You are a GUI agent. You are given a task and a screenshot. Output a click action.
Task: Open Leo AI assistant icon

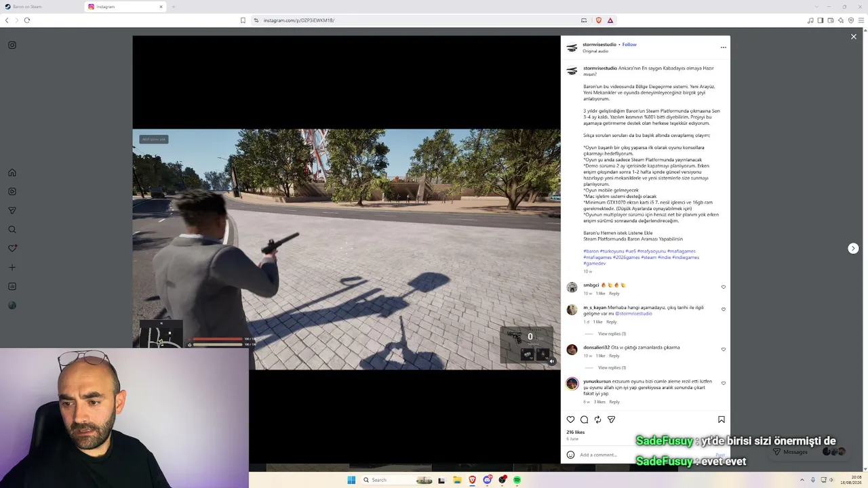point(840,20)
